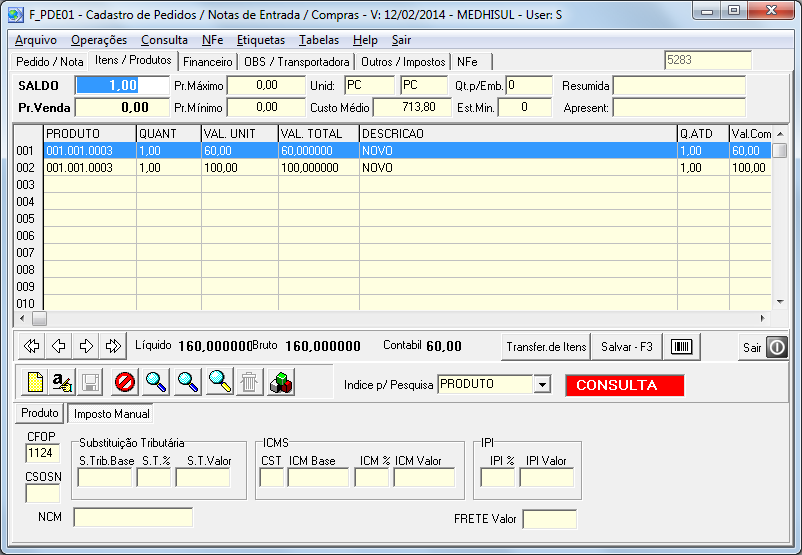Open the NFe menu in the menu bar
Image resolution: width=802 pixels, height=555 pixels.
[x=212, y=40]
